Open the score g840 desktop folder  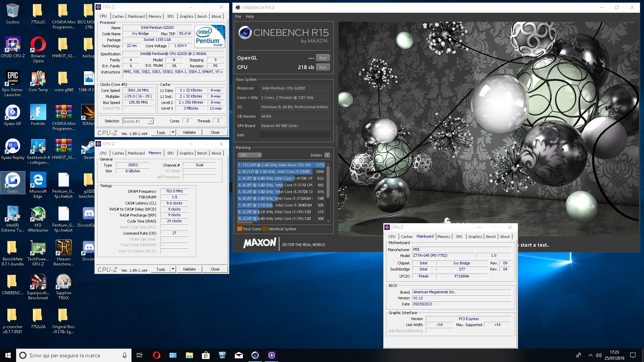coord(63,82)
